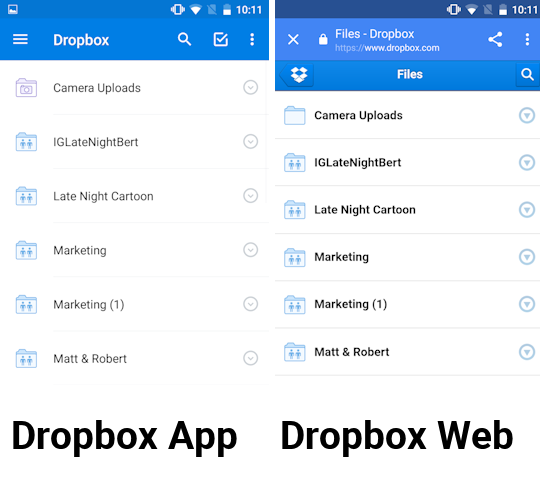Expand options for Matt & Robert on web
This screenshot has width=540, height=480.
(x=527, y=352)
